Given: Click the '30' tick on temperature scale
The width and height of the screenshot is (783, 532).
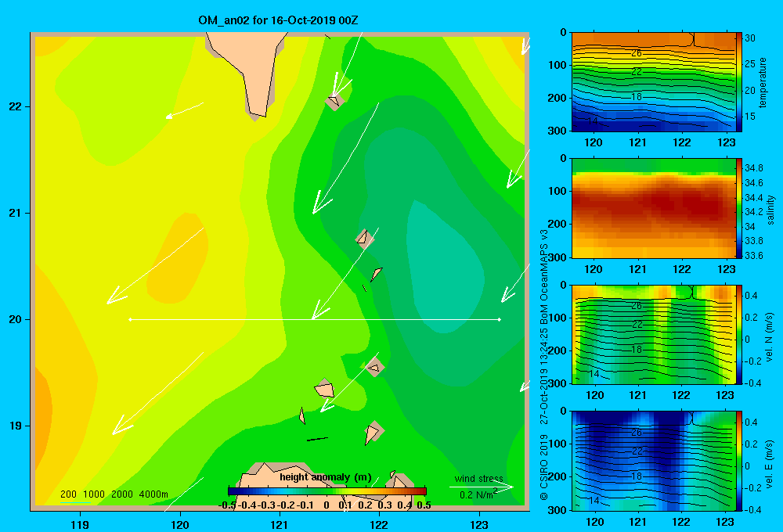Looking at the screenshot, I should (x=750, y=38).
